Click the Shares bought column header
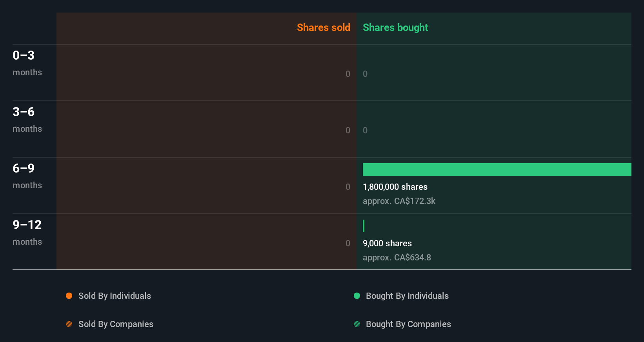Image resolution: width=644 pixels, height=342 pixels. click(x=395, y=27)
